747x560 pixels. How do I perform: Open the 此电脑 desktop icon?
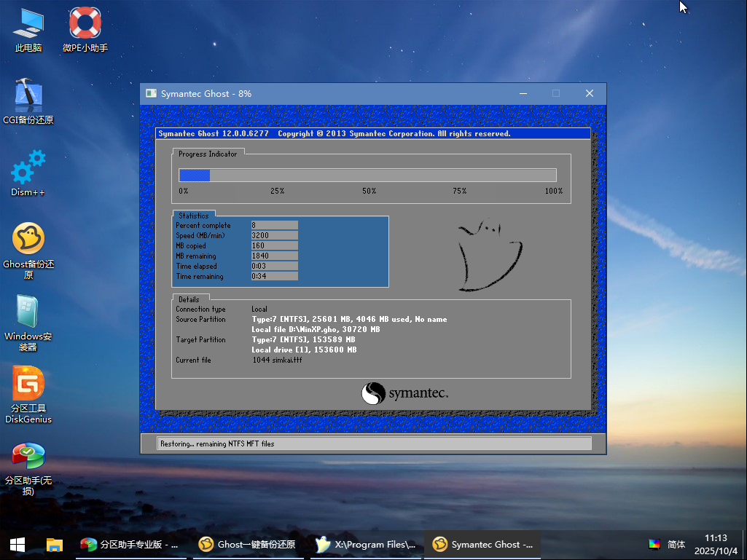[x=28, y=30]
